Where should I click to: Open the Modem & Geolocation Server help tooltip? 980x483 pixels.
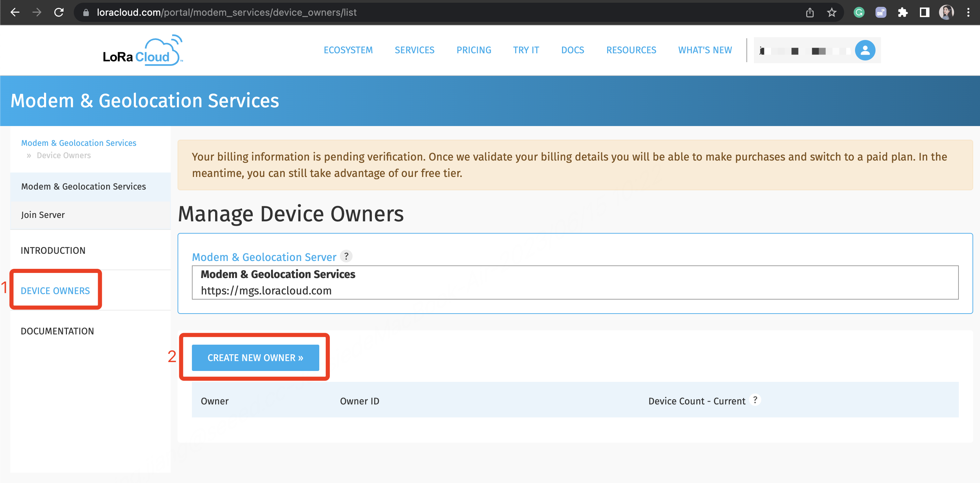pos(346,257)
